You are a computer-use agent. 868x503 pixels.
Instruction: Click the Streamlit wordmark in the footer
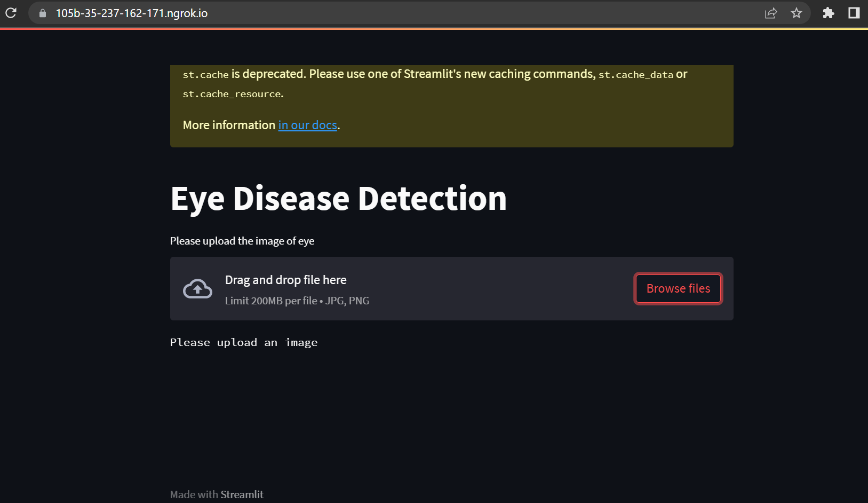click(242, 494)
